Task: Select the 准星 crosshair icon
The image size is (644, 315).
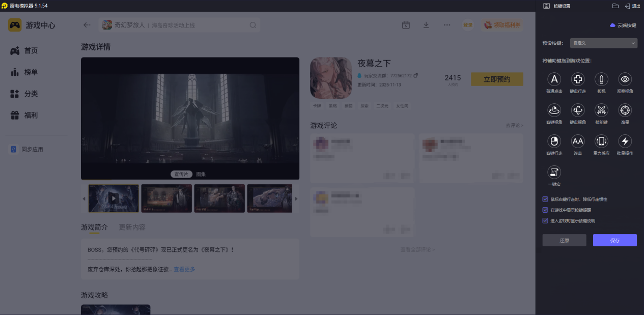Action: (625, 110)
